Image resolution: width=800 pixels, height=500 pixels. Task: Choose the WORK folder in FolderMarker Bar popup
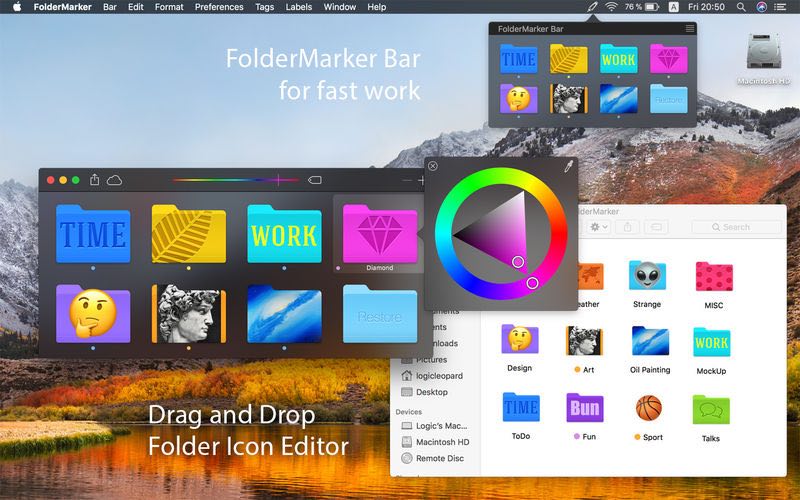tap(618, 59)
